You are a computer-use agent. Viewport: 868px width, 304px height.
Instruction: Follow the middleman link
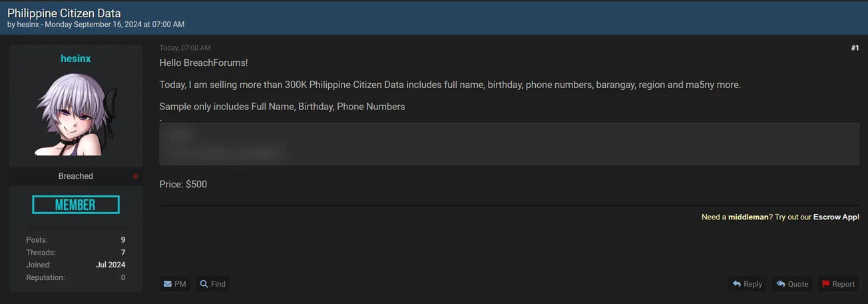click(748, 217)
